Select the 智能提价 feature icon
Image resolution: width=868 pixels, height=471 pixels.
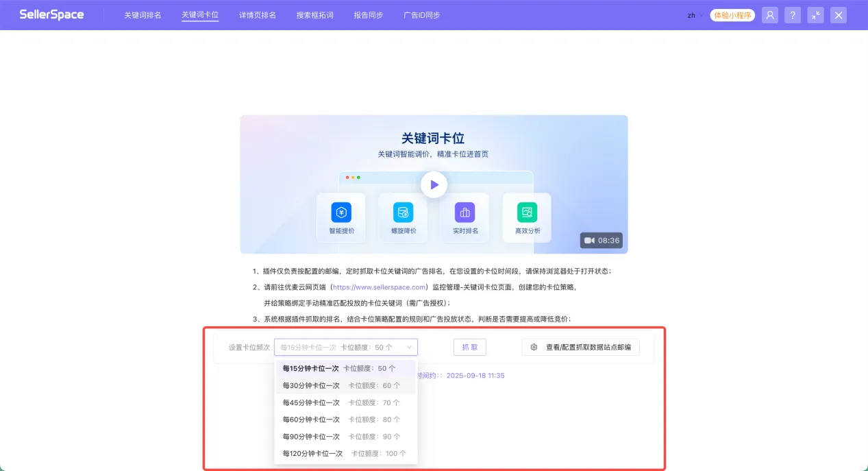click(340, 213)
